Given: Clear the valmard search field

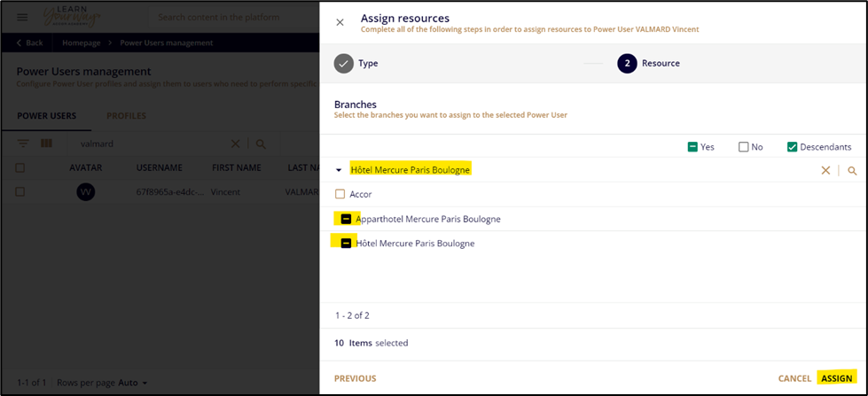Looking at the screenshot, I should pyautogui.click(x=235, y=144).
